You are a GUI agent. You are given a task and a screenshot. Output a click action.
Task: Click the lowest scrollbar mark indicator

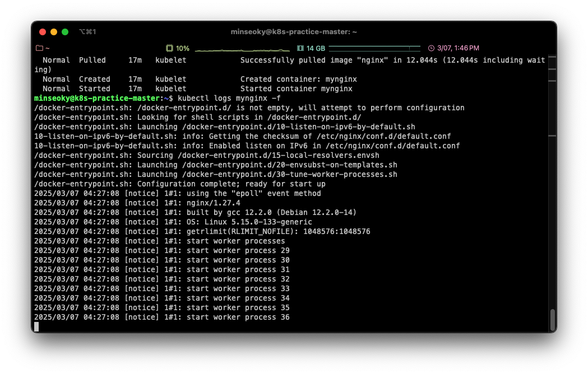click(x=552, y=136)
